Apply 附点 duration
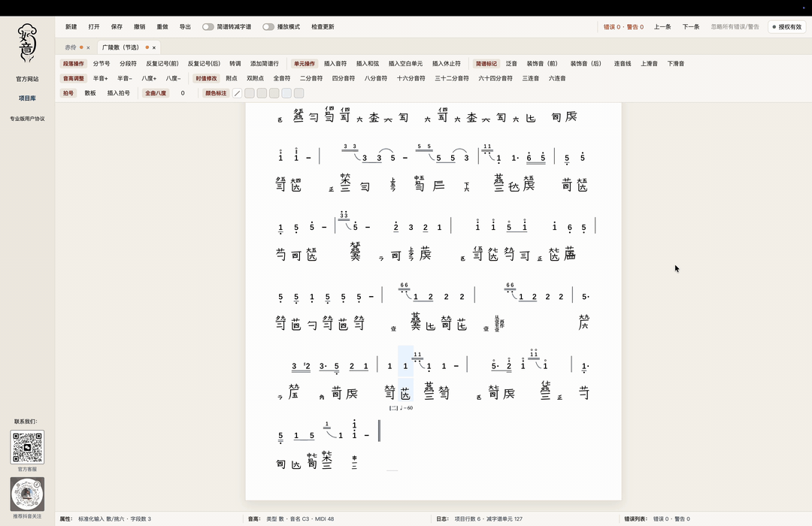 tap(232, 79)
